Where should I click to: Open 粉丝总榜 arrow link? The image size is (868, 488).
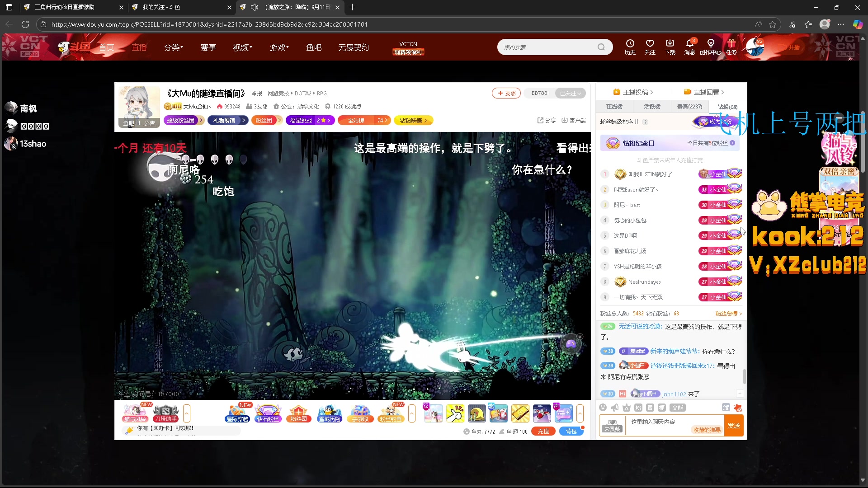[728, 314]
